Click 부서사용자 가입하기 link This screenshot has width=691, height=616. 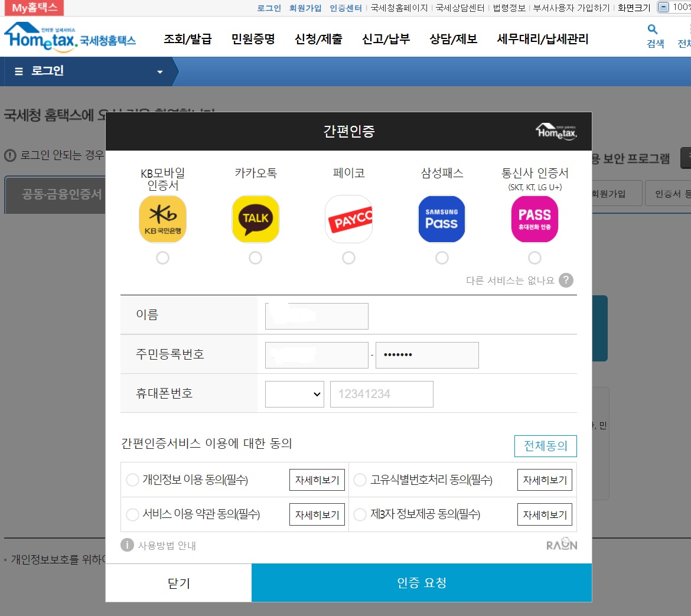point(571,8)
